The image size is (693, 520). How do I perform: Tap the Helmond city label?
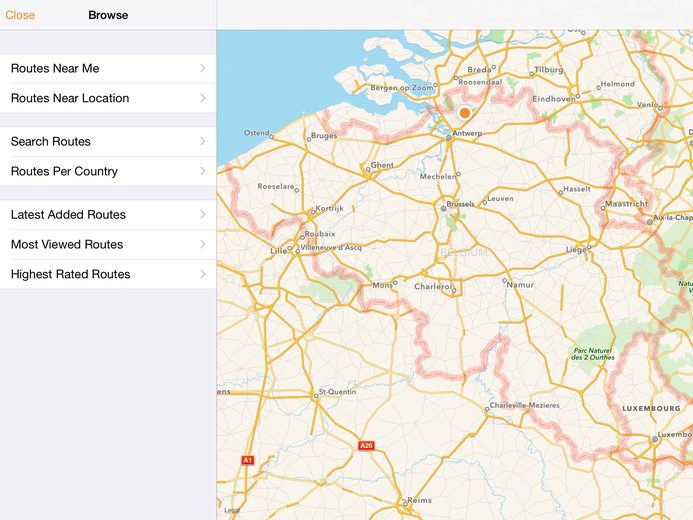click(617, 84)
